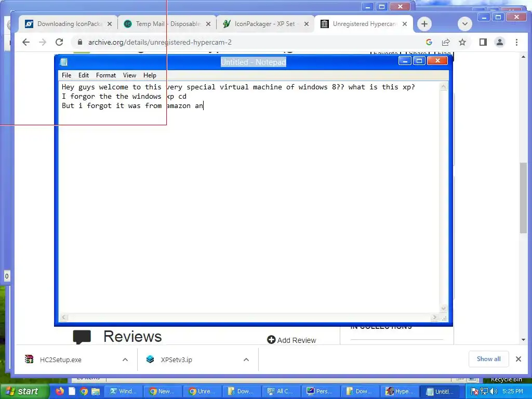
Task: Open Notepad Format menu
Action: tap(106, 75)
